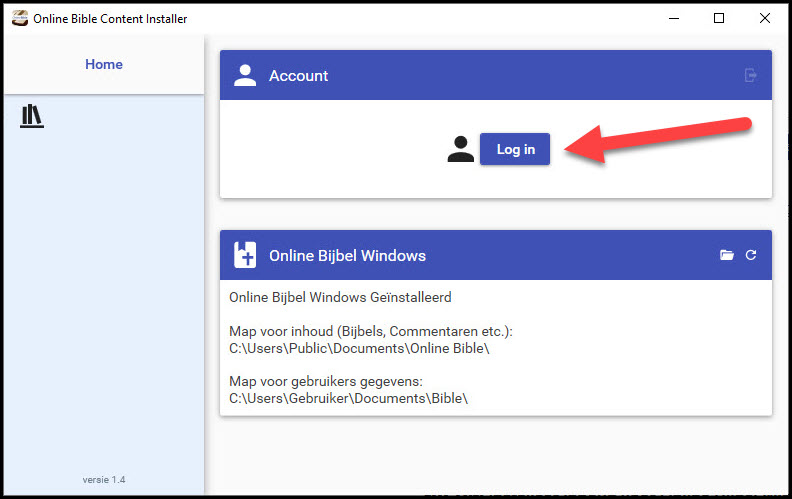Click the refresh icon in Online Bijbel header
Image resolution: width=792 pixels, height=499 pixels.
coord(751,255)
